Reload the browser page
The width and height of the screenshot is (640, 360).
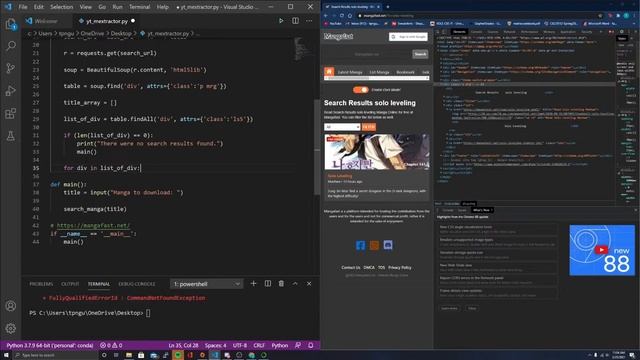pos(342,16)
